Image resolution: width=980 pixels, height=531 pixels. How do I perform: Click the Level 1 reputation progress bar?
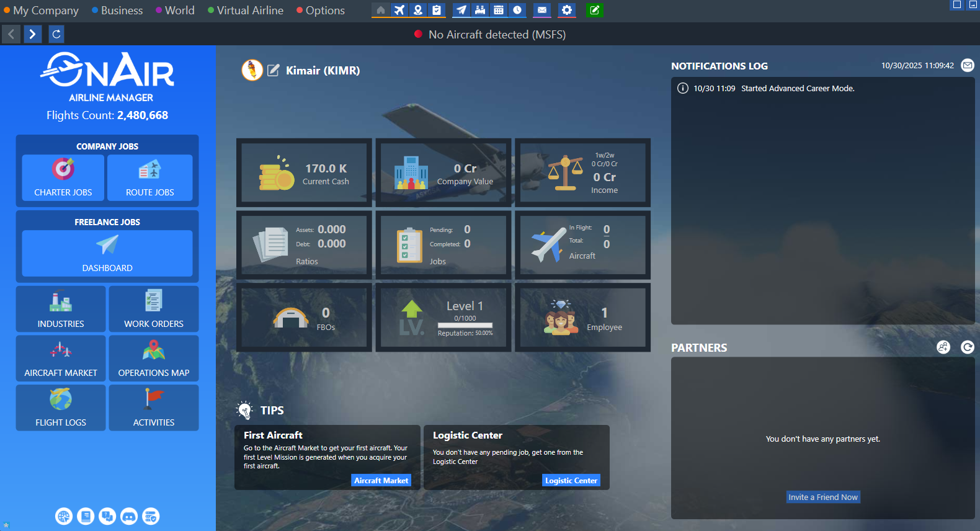pos(465,325)
